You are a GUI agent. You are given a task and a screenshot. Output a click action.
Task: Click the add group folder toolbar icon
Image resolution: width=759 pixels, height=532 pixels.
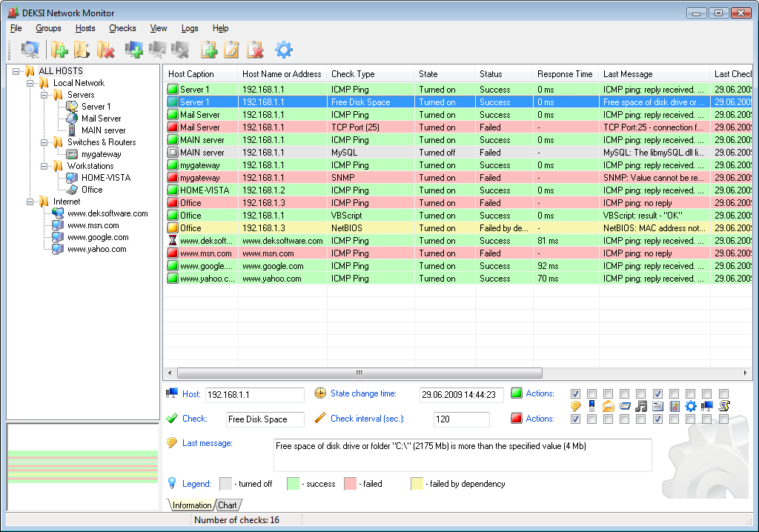[x=59, y=50]
